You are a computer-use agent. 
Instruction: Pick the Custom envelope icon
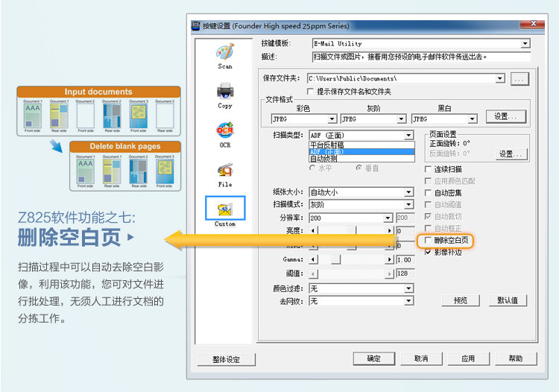click(225, 209)
